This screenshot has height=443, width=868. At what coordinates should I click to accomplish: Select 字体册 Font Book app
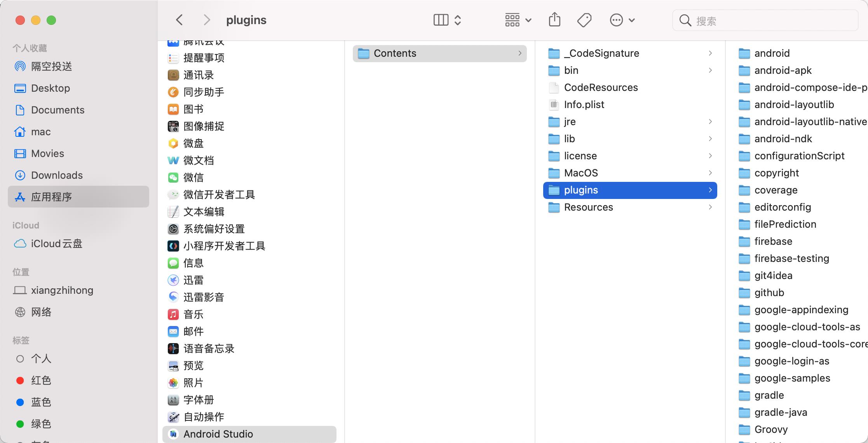pos(249,400)
